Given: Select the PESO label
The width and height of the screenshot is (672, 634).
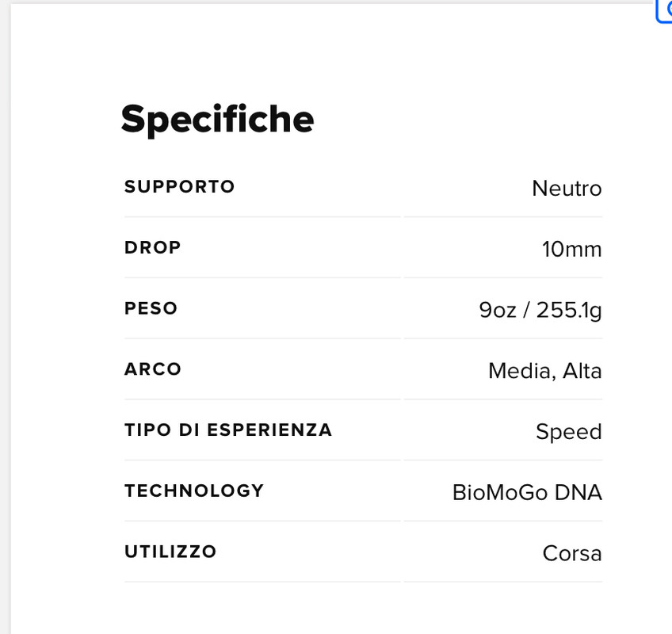Looking at the screenshot, I should pyautogui.click(x=151, y=308).
